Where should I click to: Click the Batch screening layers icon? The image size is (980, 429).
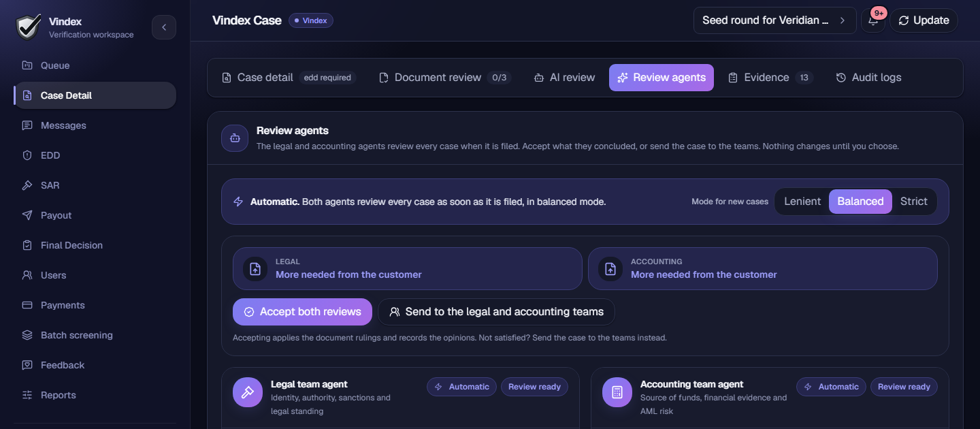(x=27, y=335)
